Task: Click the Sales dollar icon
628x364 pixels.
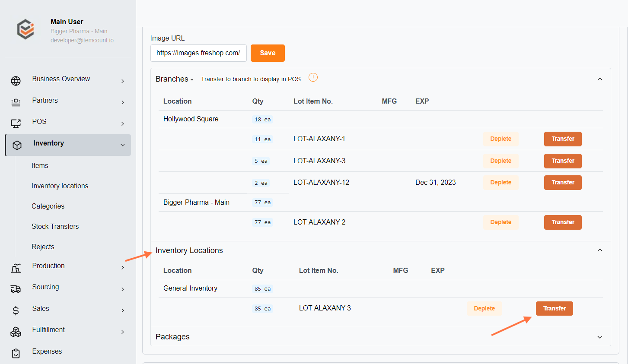Action: [16, 310]
